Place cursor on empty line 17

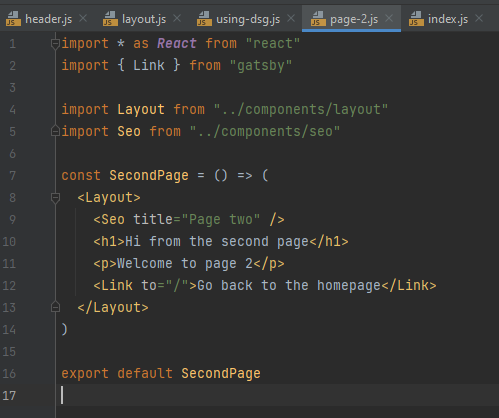[277, 395]
